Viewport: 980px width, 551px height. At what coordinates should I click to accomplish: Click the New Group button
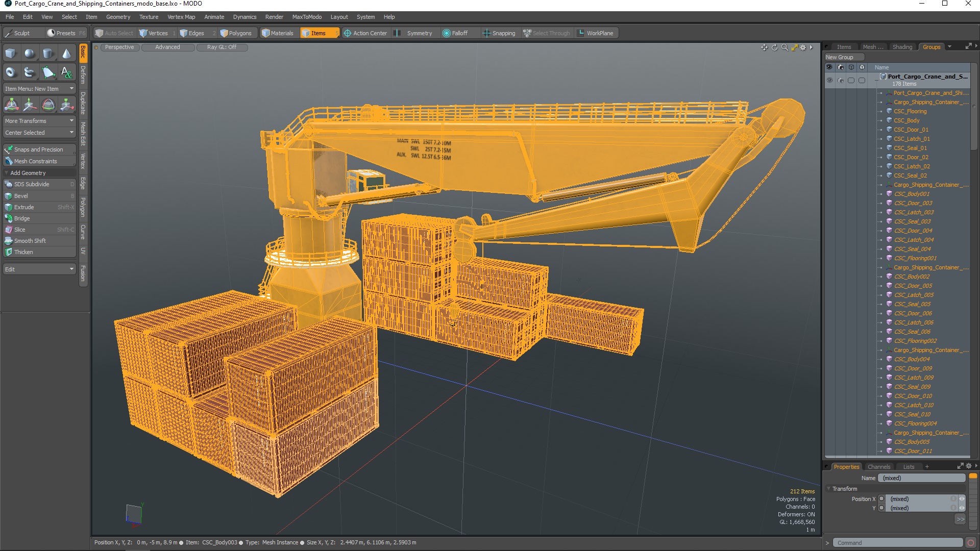(844, 57)
